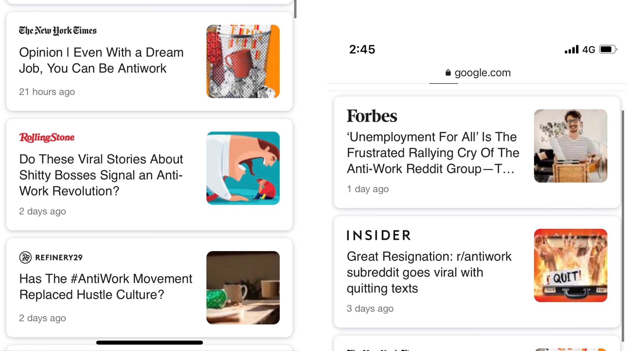
Task: Tap the battery icon in status bar
Action: tap(608, 49)
